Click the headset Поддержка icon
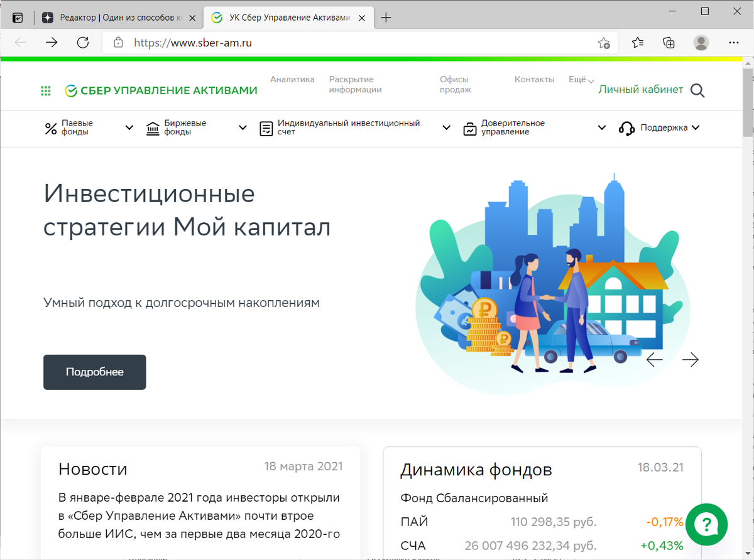This screenshot has width=754, height=560. coord(626,129)
